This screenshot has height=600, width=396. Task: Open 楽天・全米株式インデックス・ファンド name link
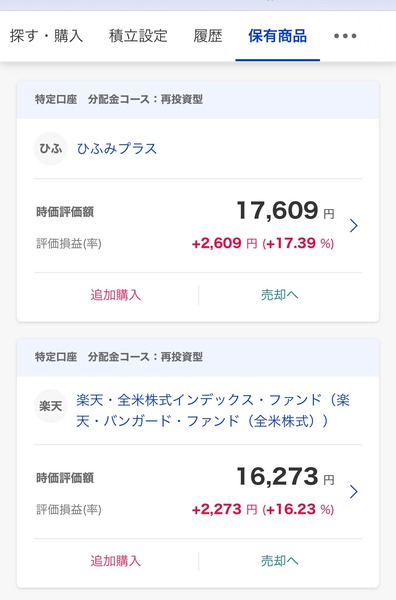(x=213, y=410)
